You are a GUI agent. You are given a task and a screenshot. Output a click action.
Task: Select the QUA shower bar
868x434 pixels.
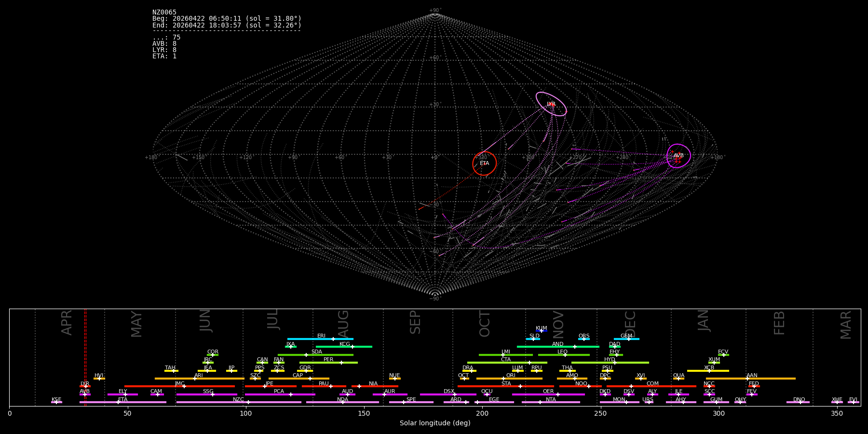coord(678,379)
